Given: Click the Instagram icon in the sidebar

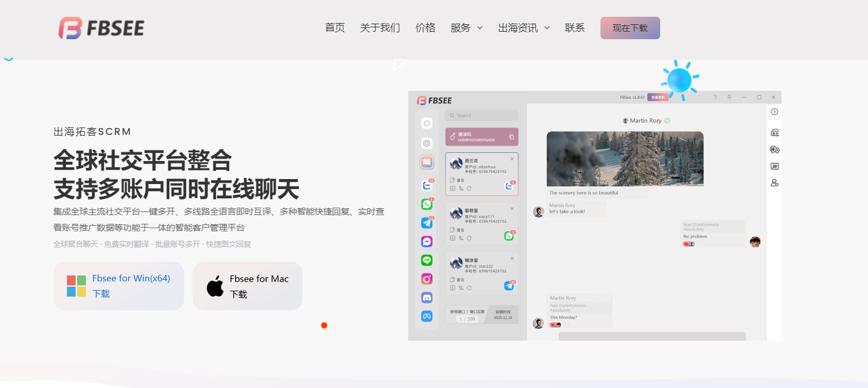Looking at the screenshot, I should click(427, 279).
